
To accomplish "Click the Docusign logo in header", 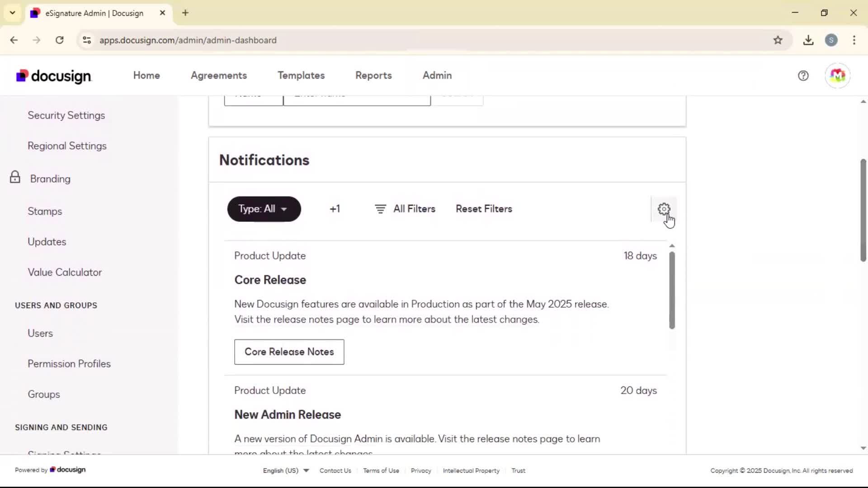I will pos(54,76).
